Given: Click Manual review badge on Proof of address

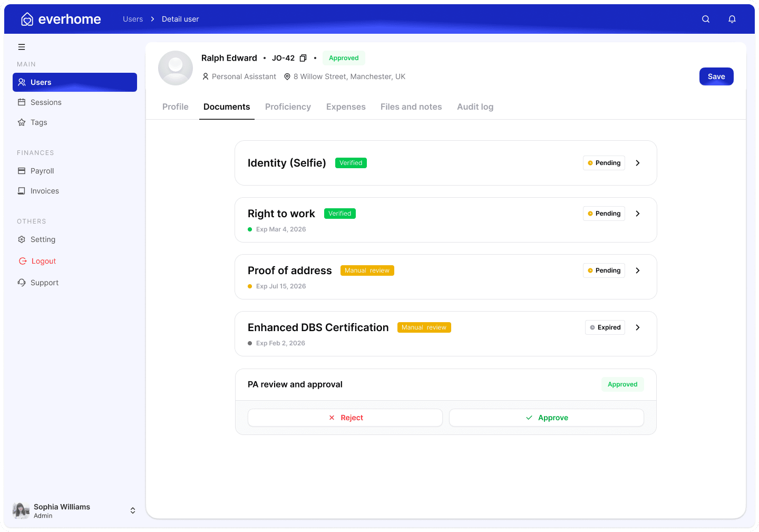Looking at the screenshot, I should click(x=367, y=270).
